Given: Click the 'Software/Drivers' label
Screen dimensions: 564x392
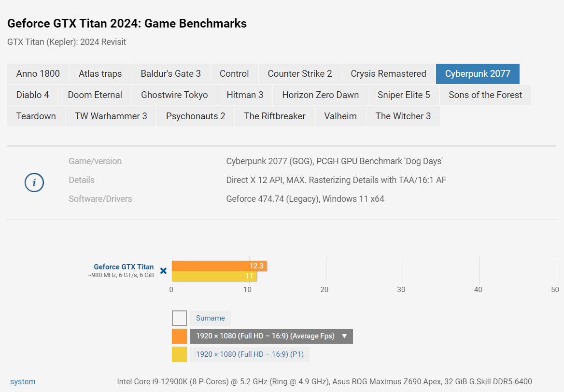Looking at the screenshot, I should pyautogui.click(x=100, y=199).
